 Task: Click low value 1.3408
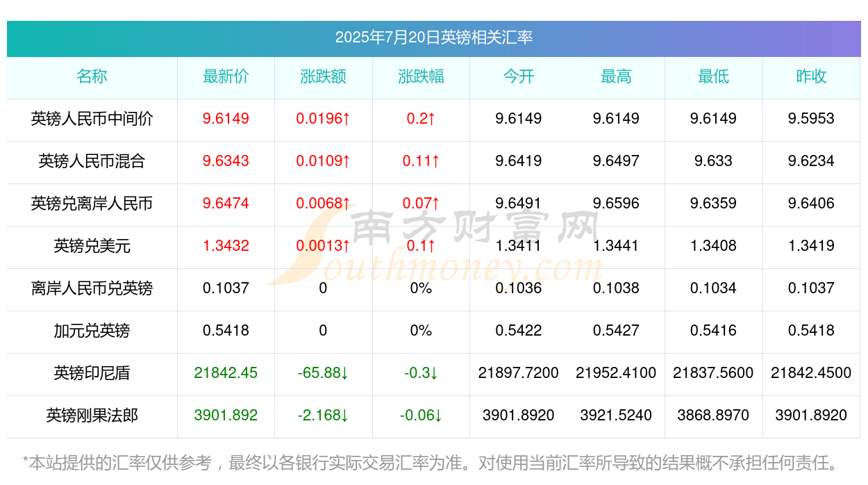(713, 246)
